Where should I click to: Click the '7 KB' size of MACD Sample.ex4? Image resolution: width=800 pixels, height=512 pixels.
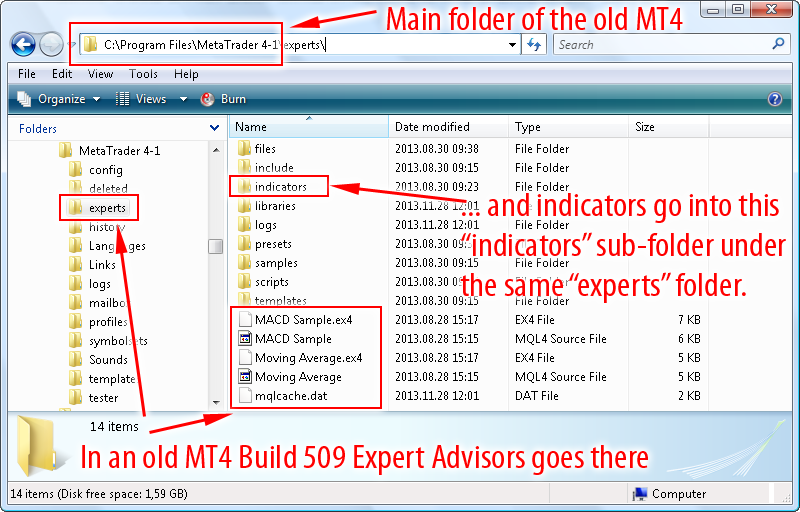point(689,320)
